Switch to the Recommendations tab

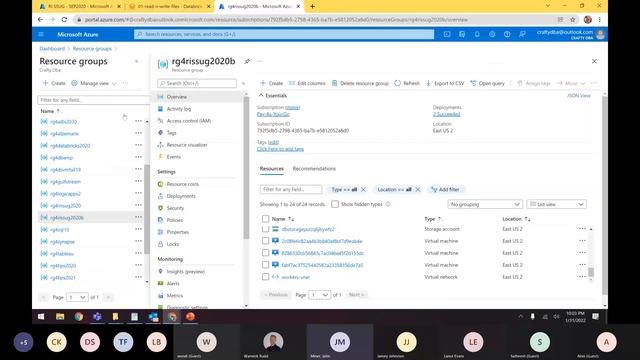314,169
